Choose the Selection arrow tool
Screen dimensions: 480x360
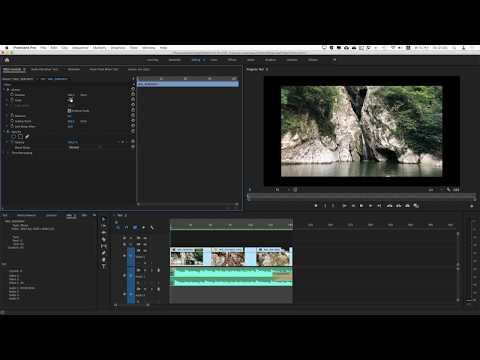pos(104,219)
